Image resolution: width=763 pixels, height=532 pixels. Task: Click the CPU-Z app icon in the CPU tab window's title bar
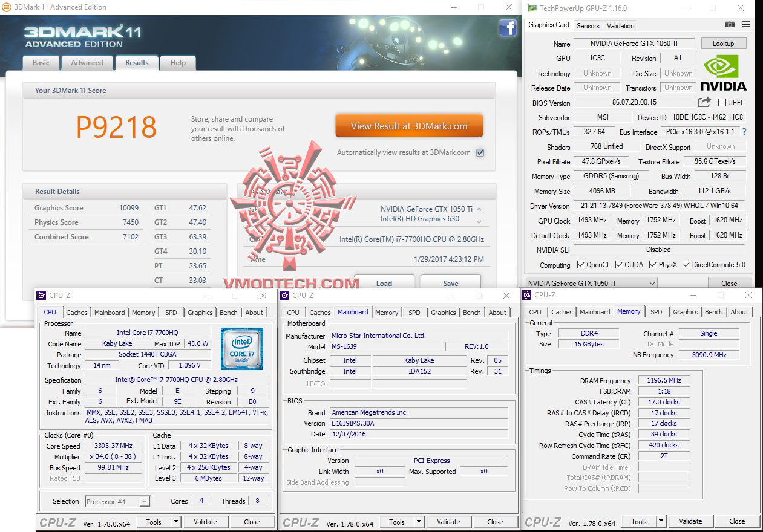(41, 296)
